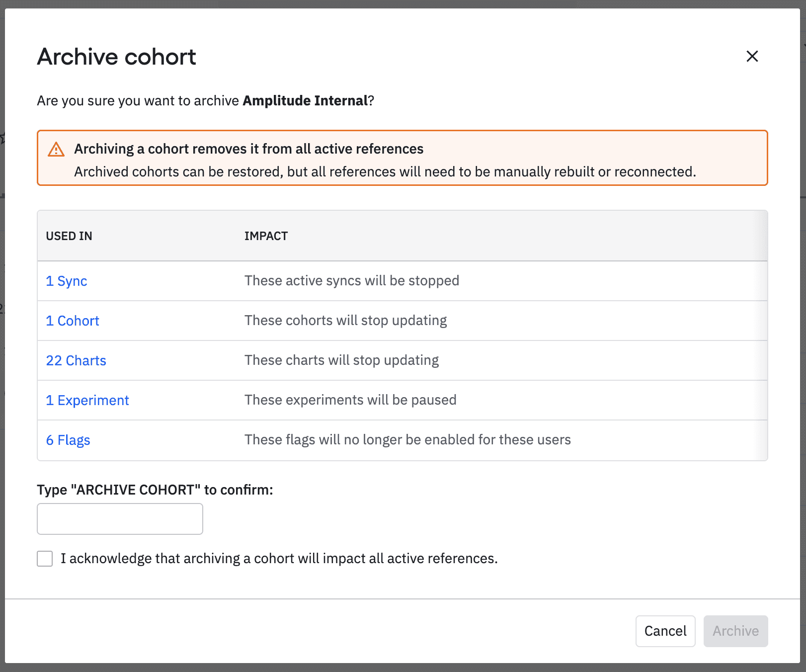Screen dimensions: 806x672
Task: Open the 6 Flags link
Action: (x=68, y=440)
